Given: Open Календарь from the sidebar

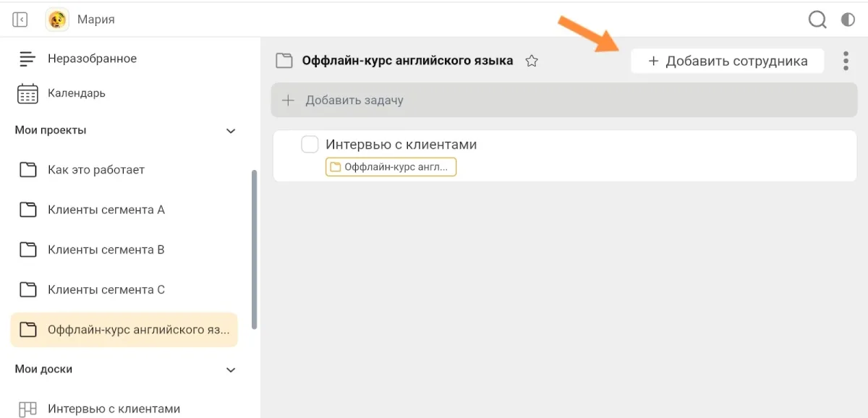Looking at the screenshot, I should 76,93.
